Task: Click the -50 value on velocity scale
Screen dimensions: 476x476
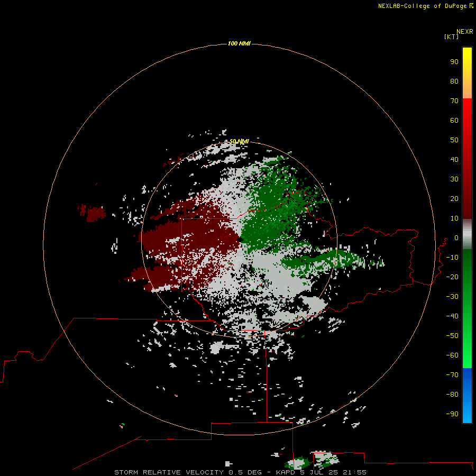Action: (452, 336)
